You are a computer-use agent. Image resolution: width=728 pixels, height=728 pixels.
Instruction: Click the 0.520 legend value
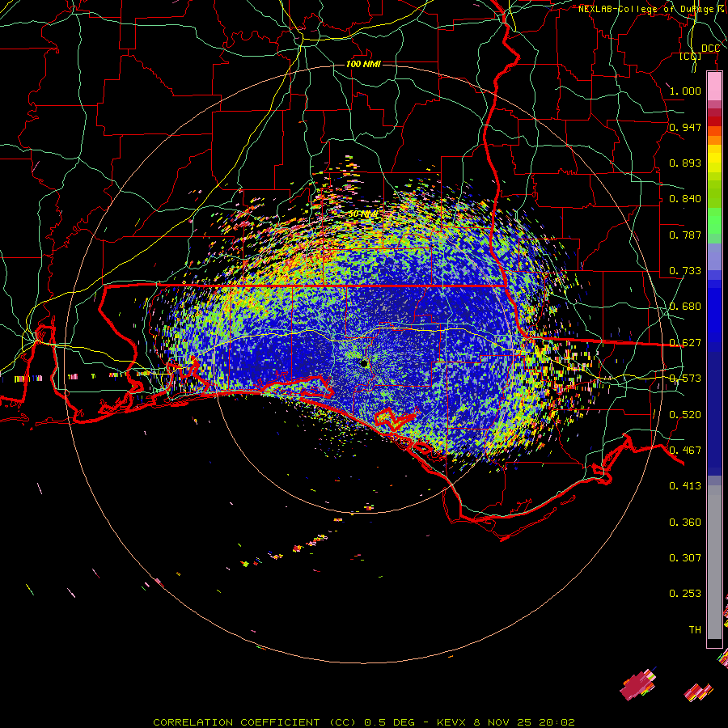click(685, 415)
